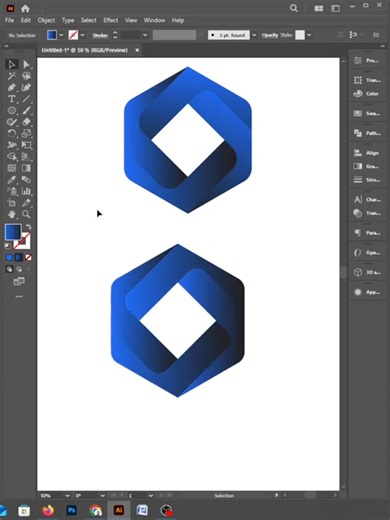Reset to default fill and stroke
This screenshot has width=390, height=520.
point(8,246)
